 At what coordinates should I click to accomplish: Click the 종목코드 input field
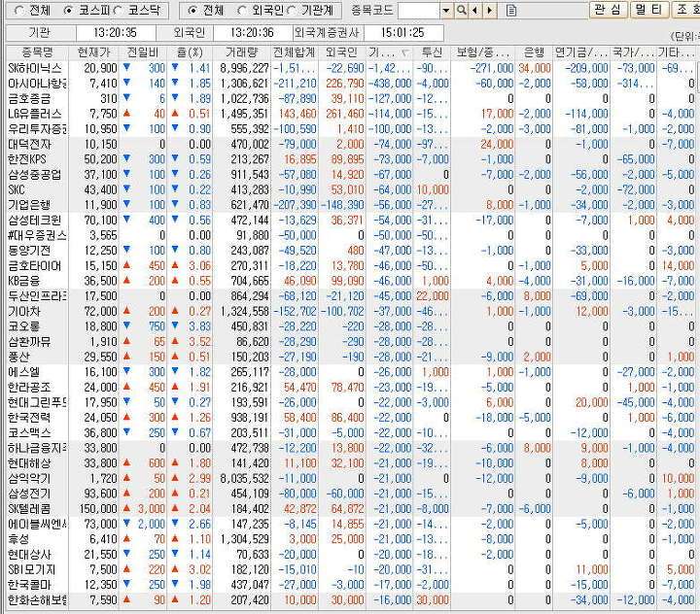click(419, 10)
